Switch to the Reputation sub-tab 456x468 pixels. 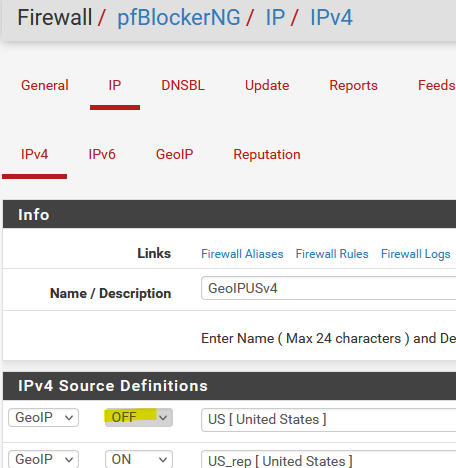click(x=267, y=154)
